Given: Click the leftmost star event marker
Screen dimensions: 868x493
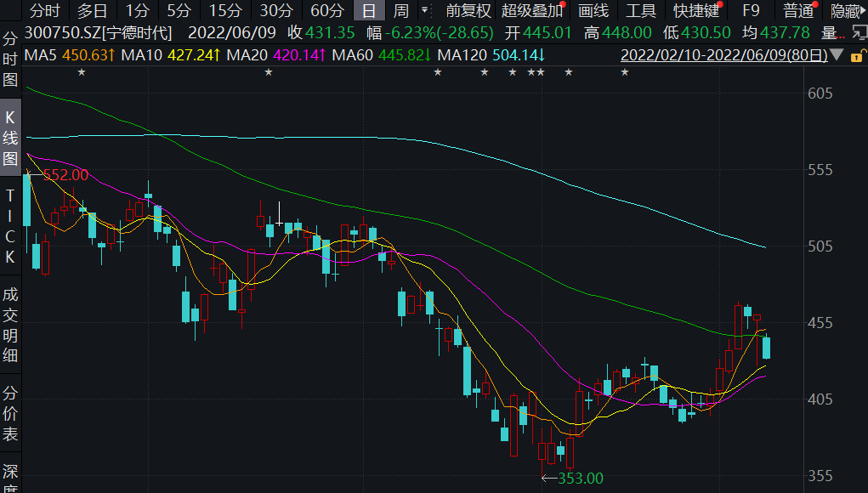Looking at the screenshot, I should 82,72.
